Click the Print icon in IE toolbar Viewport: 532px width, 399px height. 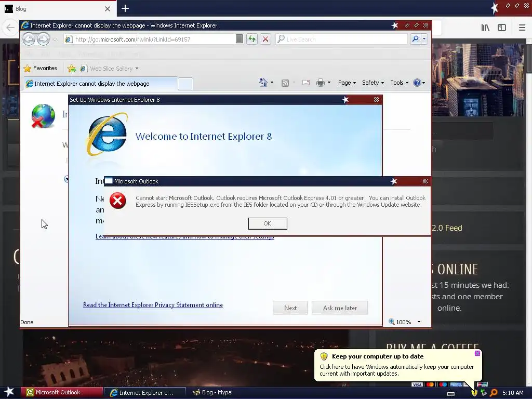click(320, 83)
